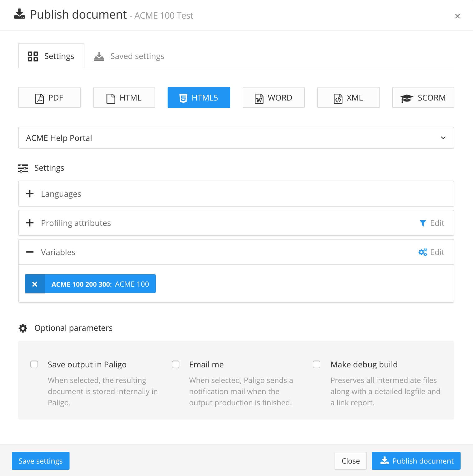473x476 pixels.
Task: Remove the ACME 100 variable tag
Action: point(35,284)
